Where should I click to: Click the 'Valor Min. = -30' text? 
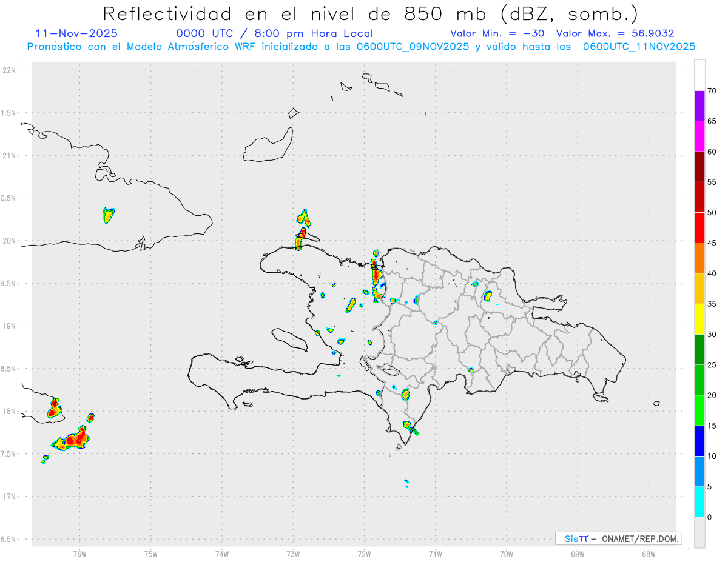(497, 33)
